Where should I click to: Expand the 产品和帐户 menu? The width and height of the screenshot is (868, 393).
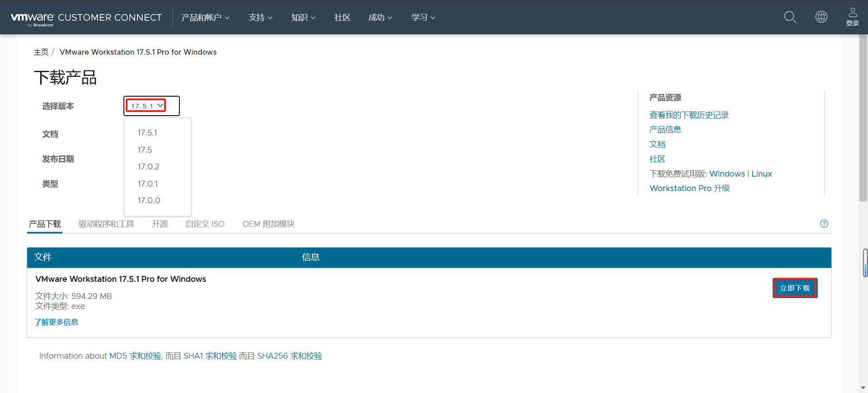pos(205,18)
